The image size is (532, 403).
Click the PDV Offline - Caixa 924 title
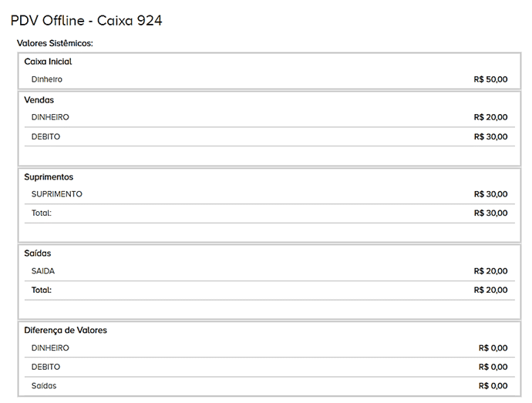(x=86, y=21)
